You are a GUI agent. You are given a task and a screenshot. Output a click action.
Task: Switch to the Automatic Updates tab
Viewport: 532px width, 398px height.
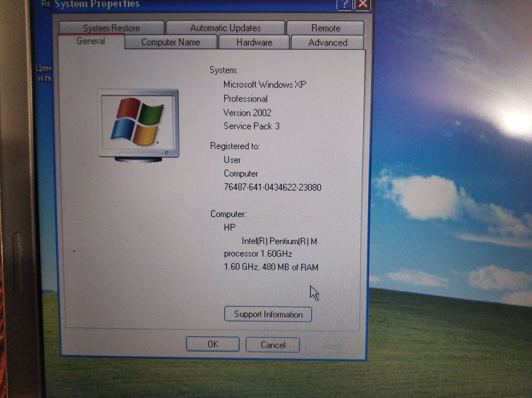click(225, 28)
